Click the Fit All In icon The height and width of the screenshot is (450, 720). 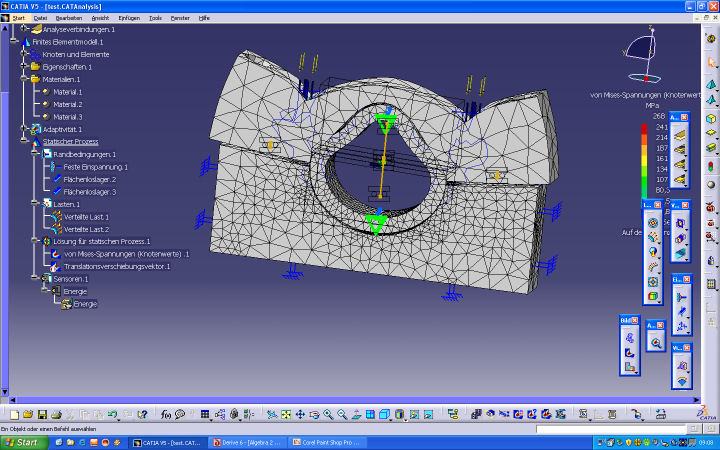(286, 415)
